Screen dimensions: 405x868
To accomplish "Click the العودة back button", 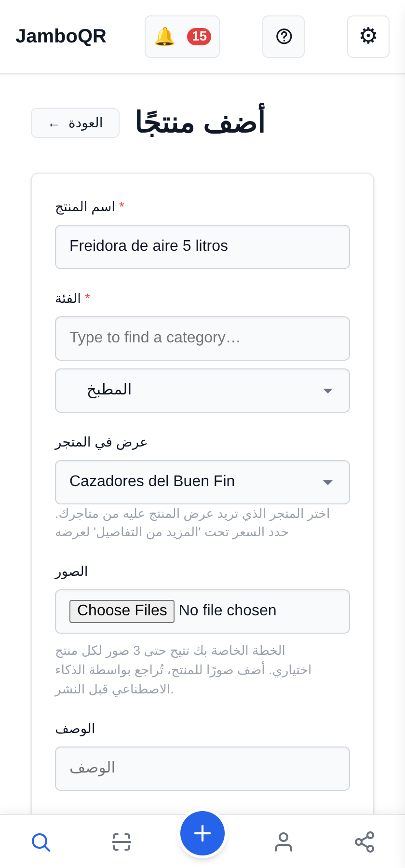I will 75,123.
